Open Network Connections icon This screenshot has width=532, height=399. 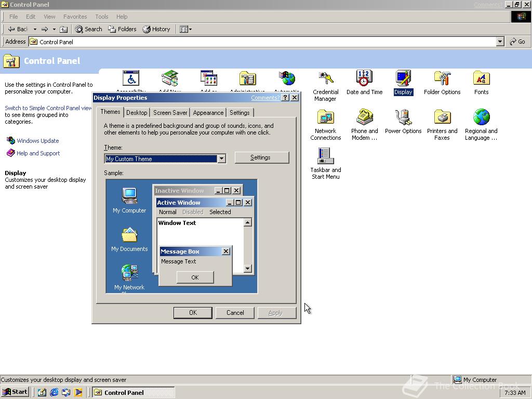tap(325, 125)
